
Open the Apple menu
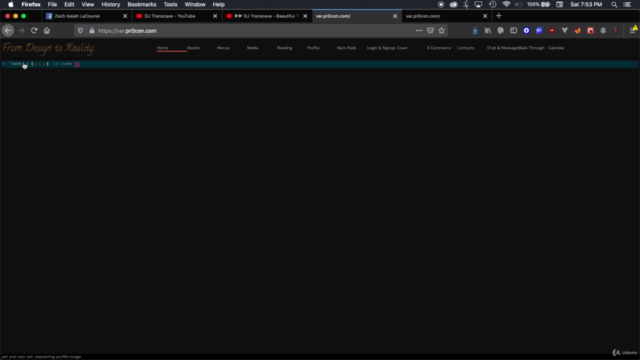(x=11, y=4)
